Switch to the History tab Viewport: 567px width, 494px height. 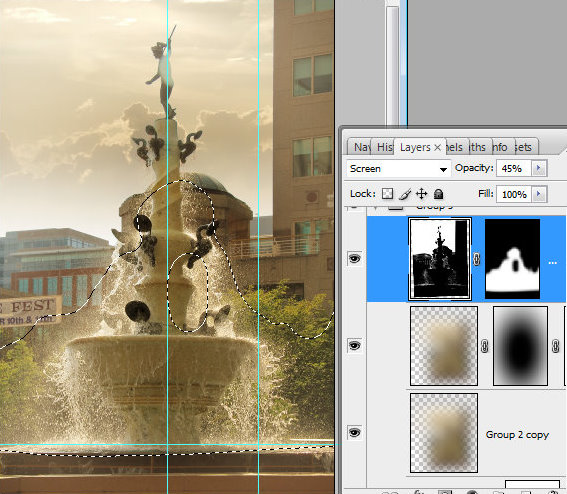pyautogui.click(x=383, y=147)
